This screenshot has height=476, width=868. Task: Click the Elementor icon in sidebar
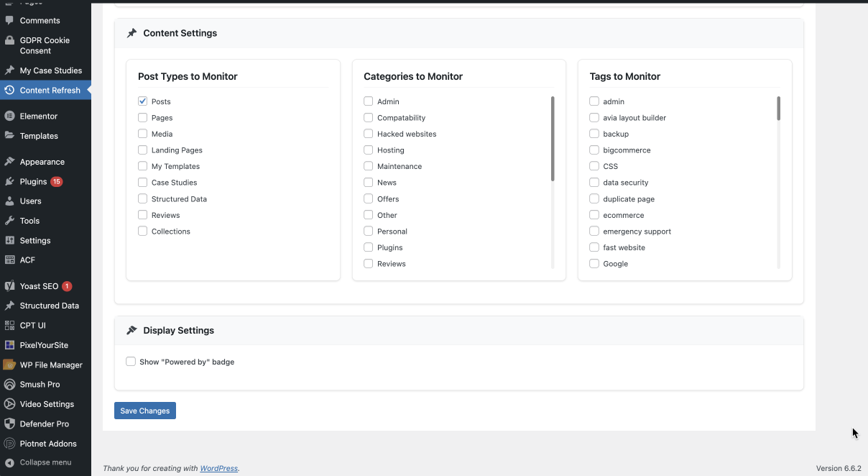[x=9, y=116]
